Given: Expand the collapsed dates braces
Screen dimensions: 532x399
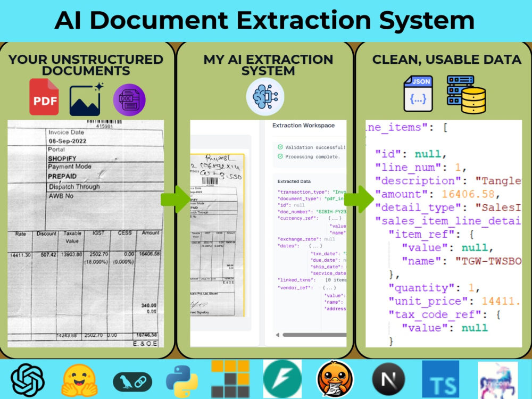Looking at the screenshot, I should (x=315, y=246).
